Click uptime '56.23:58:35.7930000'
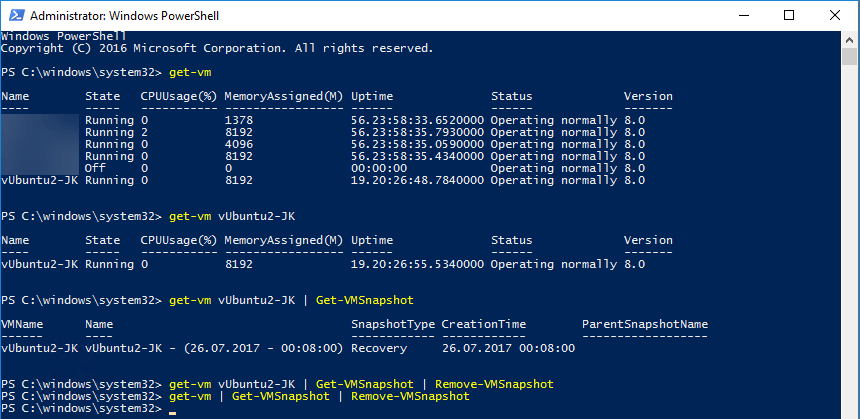 coord(417,132)
